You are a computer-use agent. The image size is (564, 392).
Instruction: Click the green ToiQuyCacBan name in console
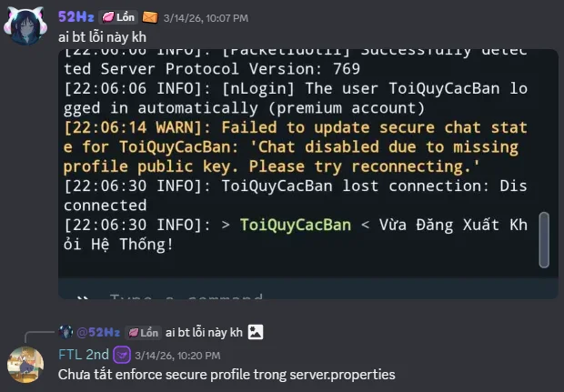click(x=296, y=225)
